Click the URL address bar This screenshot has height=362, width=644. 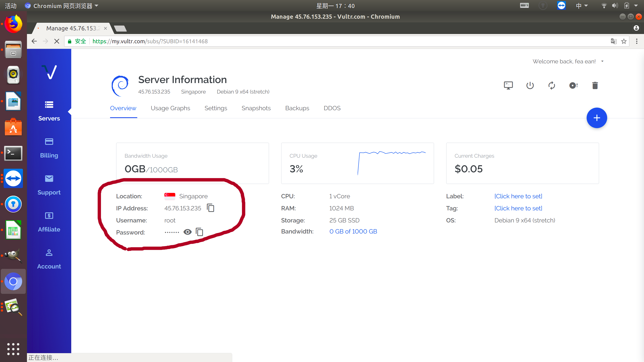click(x=347, y=41)
